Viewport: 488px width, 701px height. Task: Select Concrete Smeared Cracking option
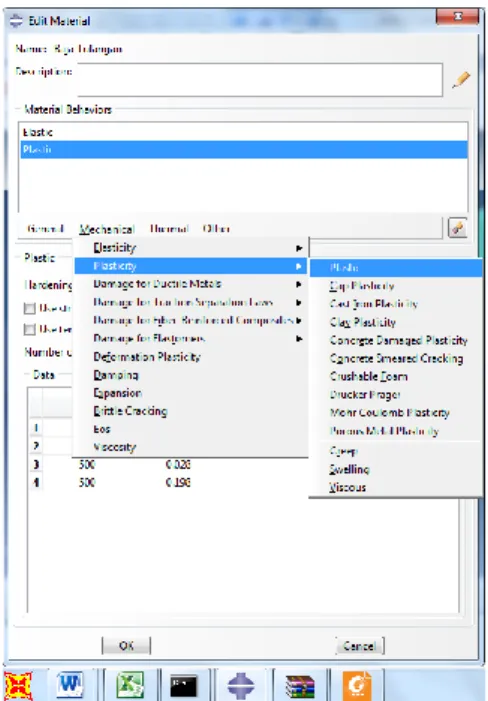pos(396,359)
